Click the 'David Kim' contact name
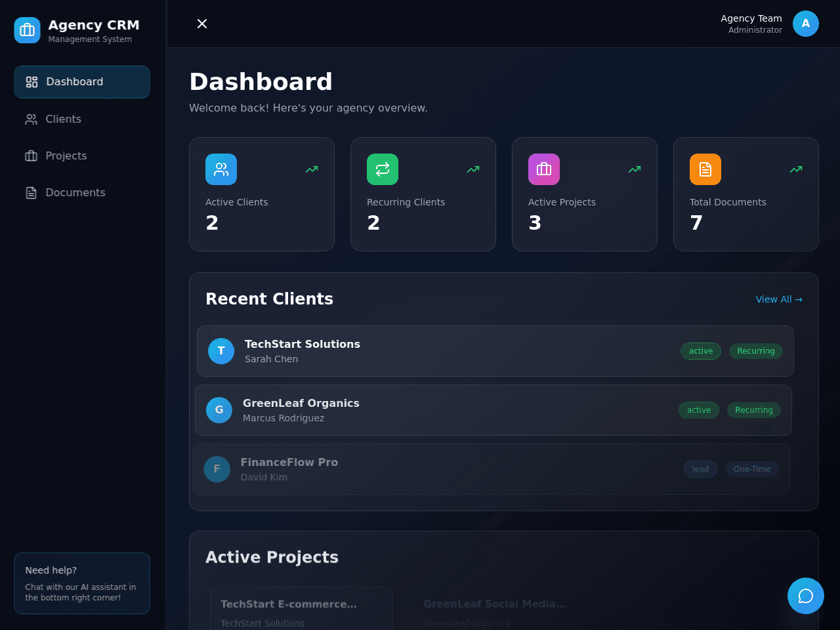This screenshot has height=630, width=840. 264,477
